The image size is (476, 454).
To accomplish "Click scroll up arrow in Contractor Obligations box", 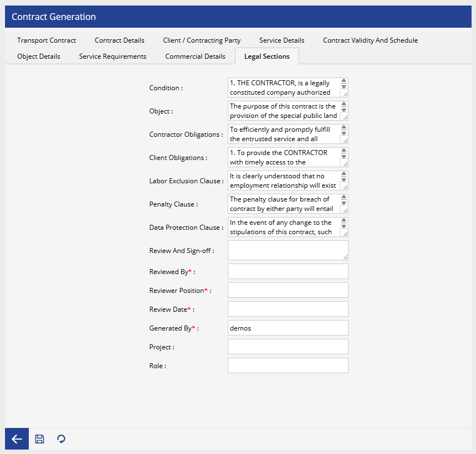I will click(x=344, y=127).
